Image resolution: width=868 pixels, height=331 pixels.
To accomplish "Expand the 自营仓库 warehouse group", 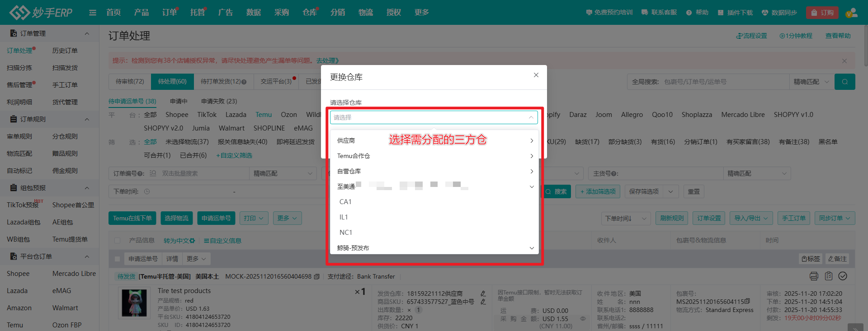I will click(434, 171).
